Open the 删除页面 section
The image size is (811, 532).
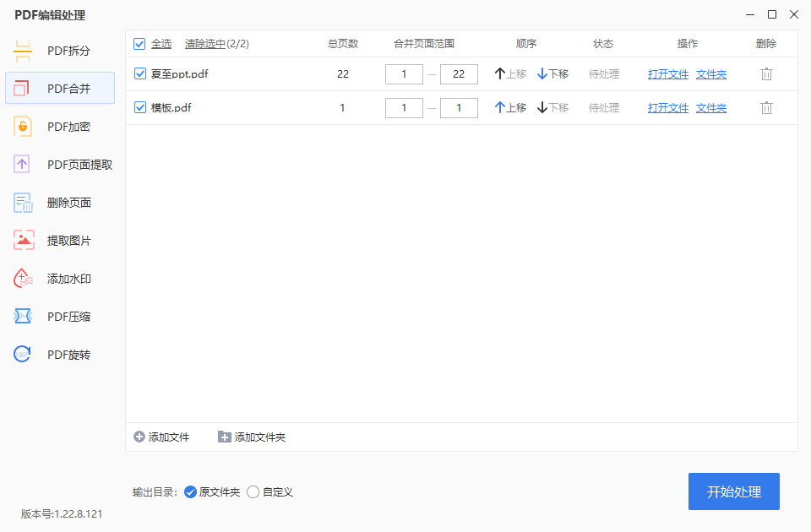click(x=60, y=203)
